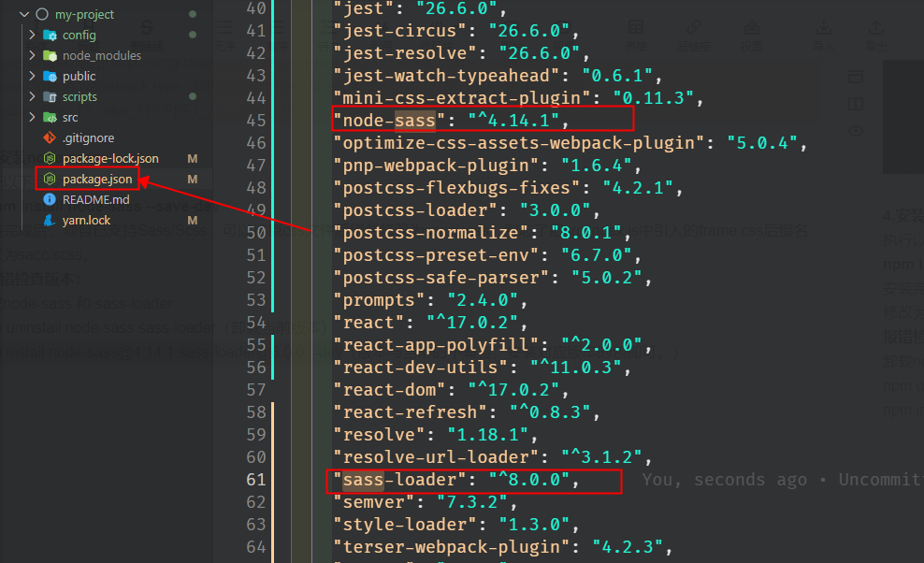The width and height of the screenshot is (924, 563).
Task: Open the yarn.lock file
Action: (x=86, y=221)
